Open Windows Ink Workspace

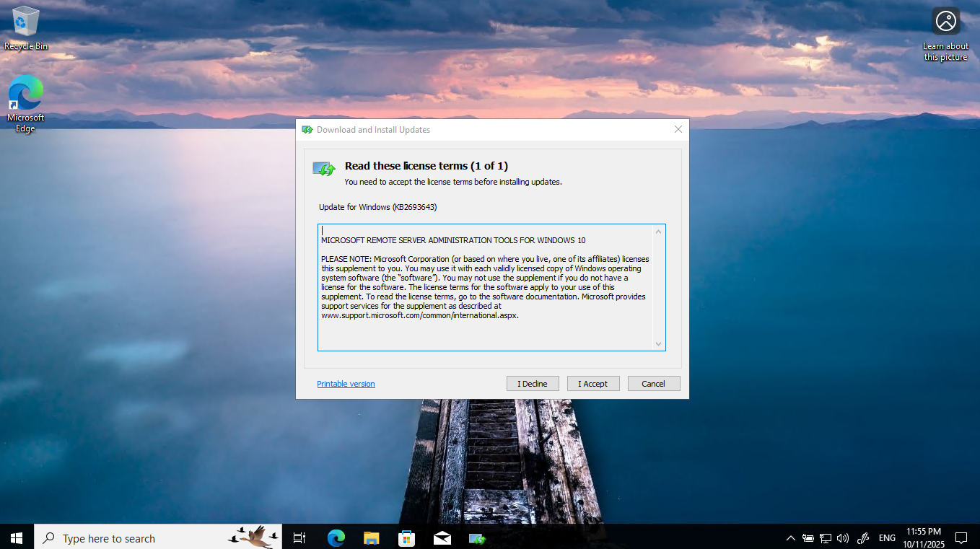pyautogui.click(x=862, y=537)
